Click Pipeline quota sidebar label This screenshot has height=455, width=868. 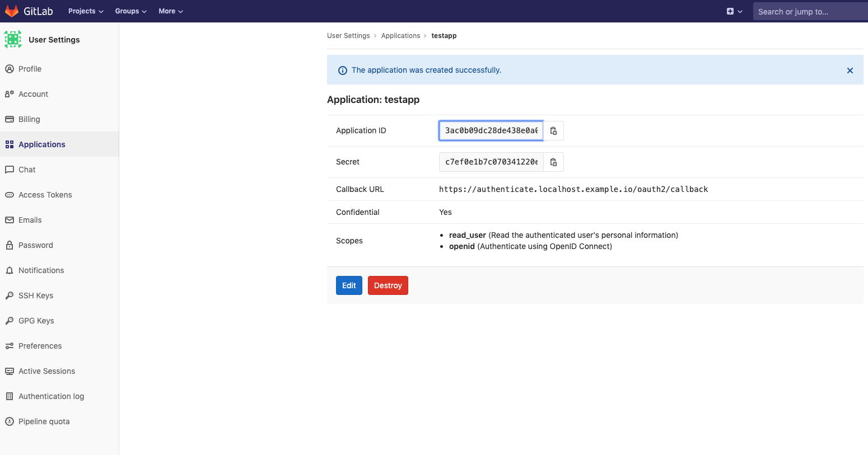point(44,421)
